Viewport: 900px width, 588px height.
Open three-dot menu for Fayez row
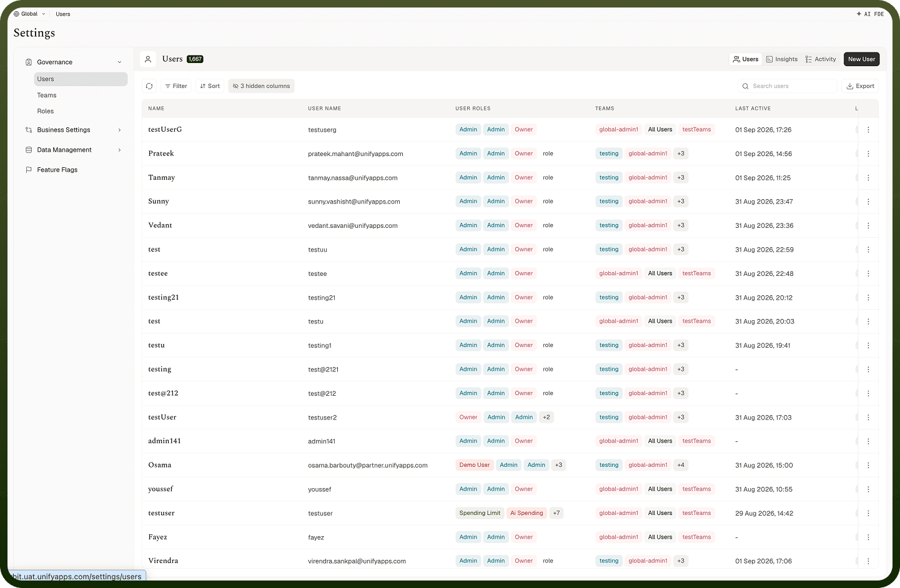click(x=868, y=537)
